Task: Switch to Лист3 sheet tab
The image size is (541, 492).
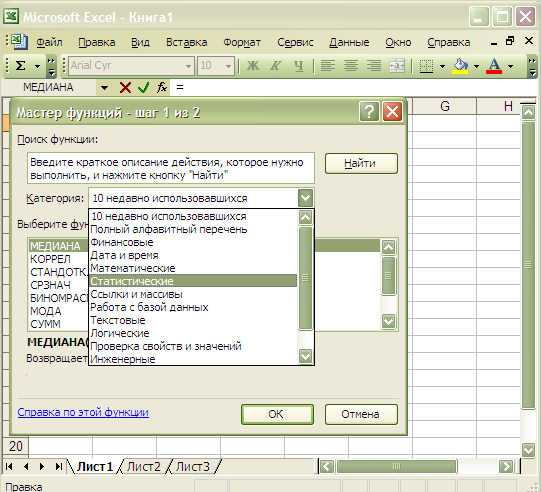Action: [193, 466]
